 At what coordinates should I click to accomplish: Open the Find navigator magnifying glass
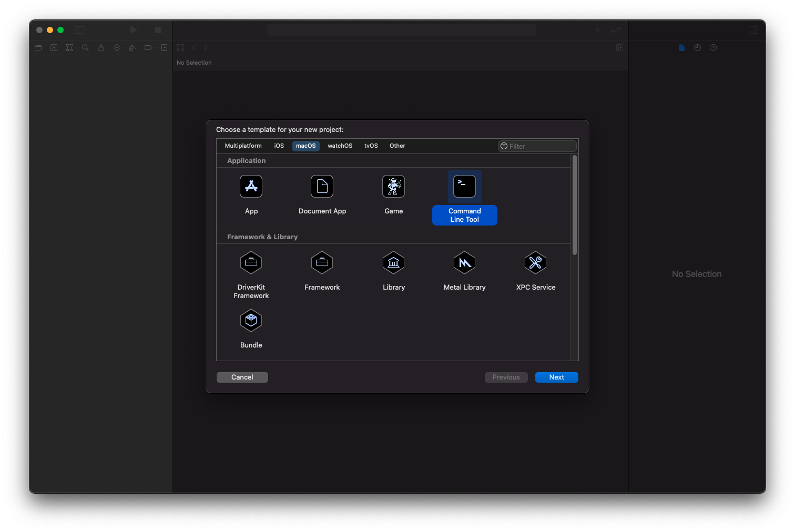click(85, 47)
